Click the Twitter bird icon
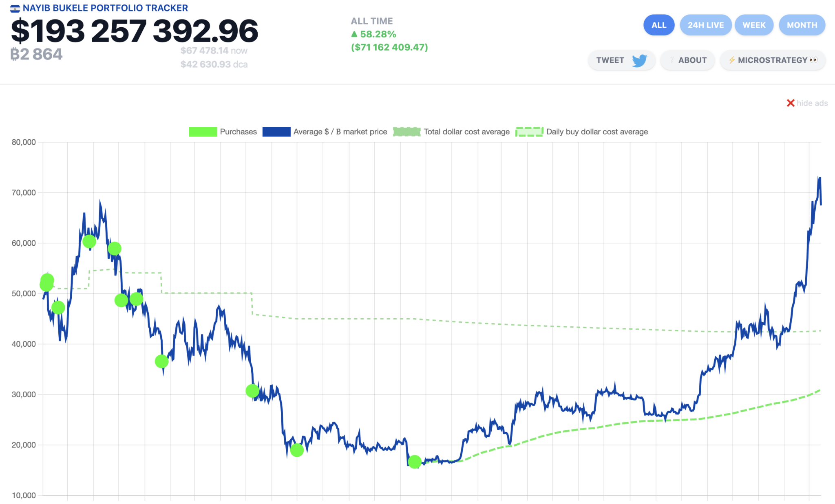Viewport: 835px width, 504px height. click(x=639, y=60)
